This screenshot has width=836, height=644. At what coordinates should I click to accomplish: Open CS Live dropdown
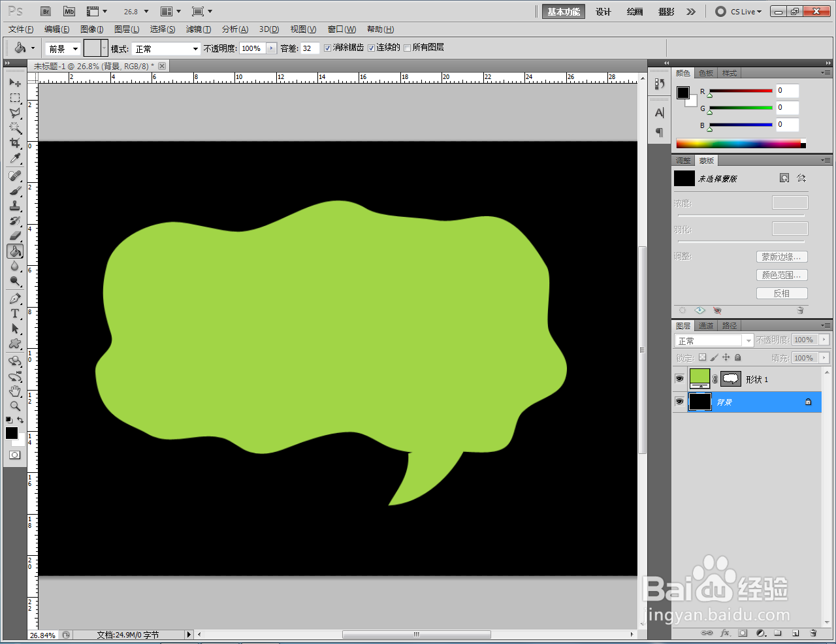739,12
